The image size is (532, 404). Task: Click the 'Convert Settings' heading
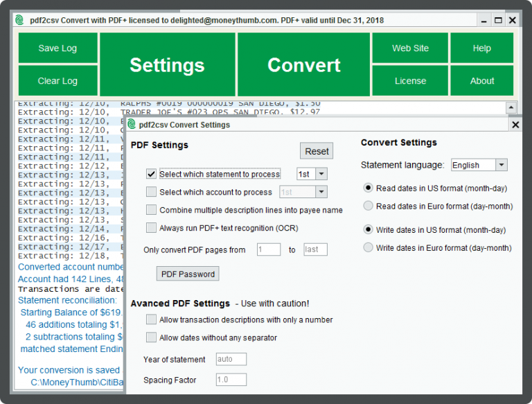coord(399,143)
